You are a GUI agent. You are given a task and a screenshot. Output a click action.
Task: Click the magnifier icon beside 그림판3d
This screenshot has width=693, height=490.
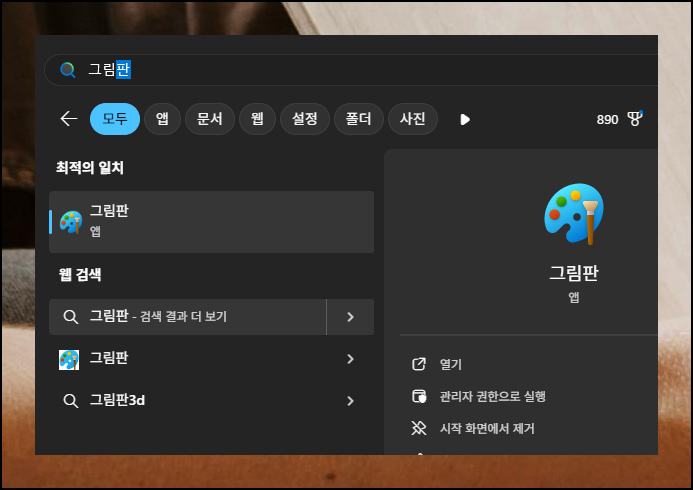coord(70,401)
